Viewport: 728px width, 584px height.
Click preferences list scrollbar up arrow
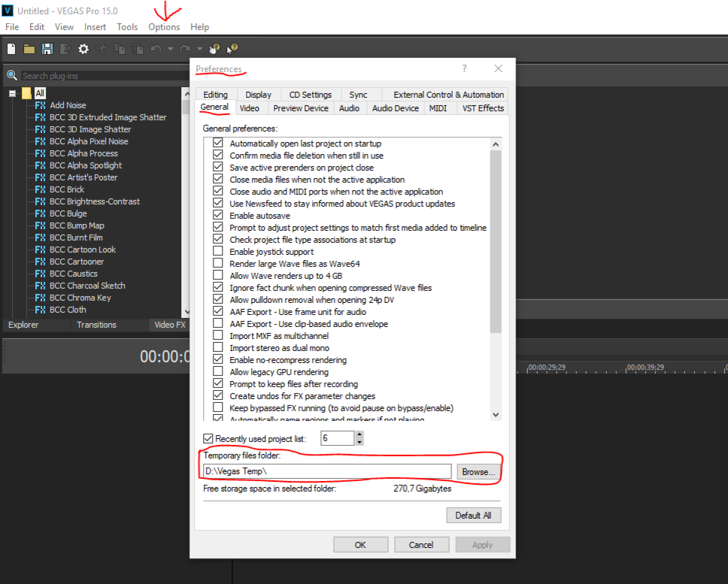tap(496, 144)
